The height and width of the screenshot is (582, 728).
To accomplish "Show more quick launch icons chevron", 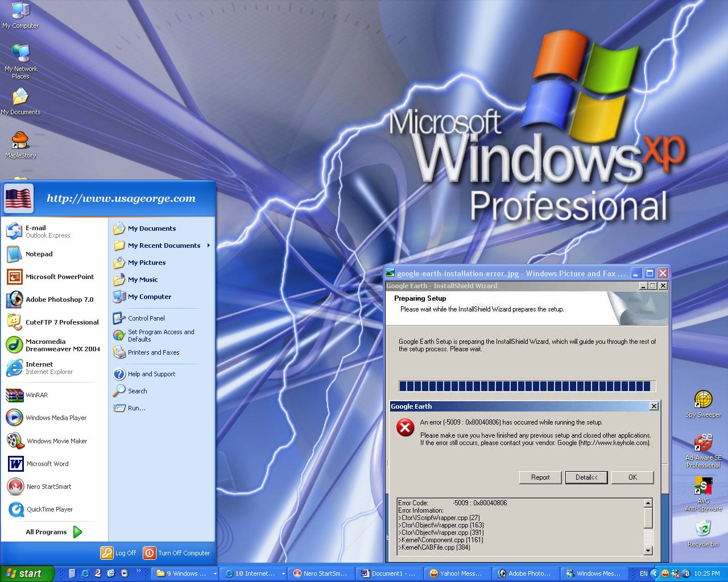I will coord(138,571).
